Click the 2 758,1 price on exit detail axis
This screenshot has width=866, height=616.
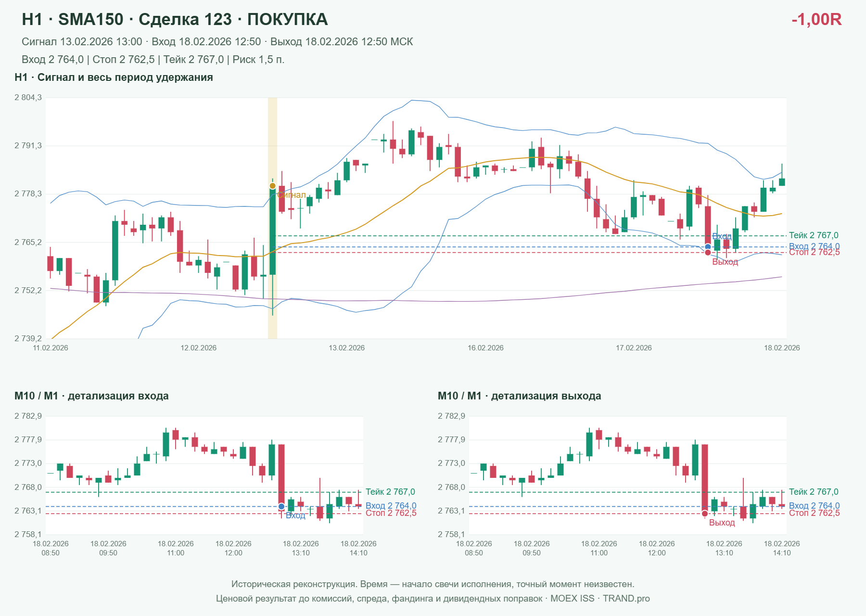click(x=451, y=535)
